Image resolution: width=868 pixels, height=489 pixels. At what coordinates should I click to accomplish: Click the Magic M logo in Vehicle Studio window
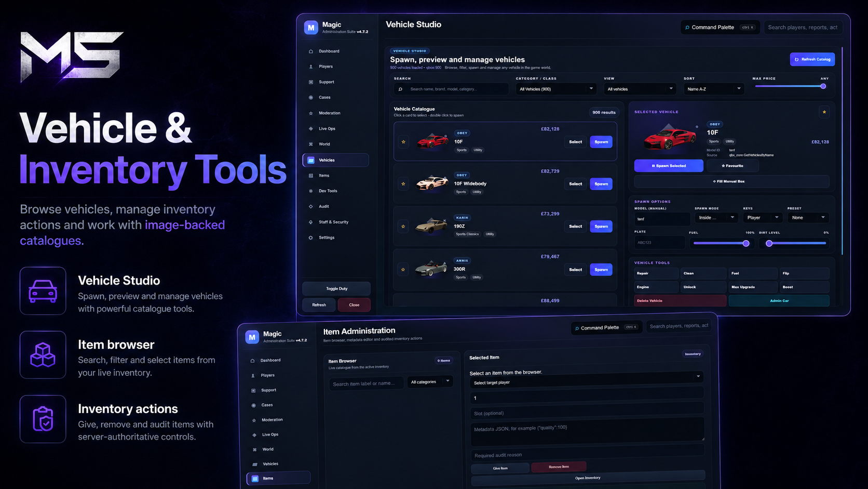tap(311, 28)
